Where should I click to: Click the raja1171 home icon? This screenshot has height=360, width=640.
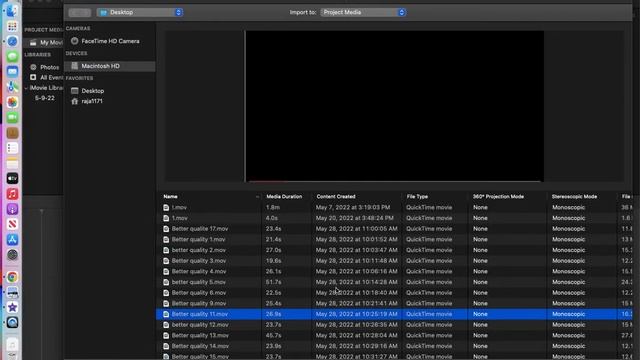74,101
